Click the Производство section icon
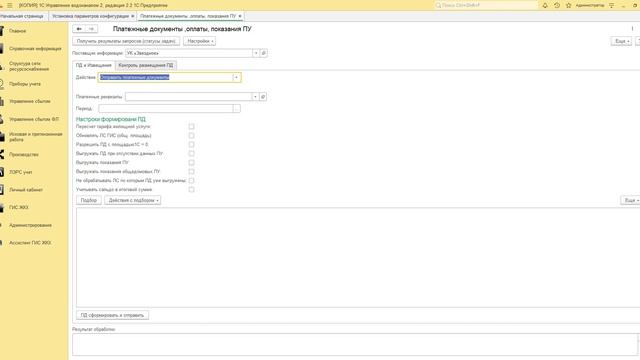Image resolution: width=640 pixels, height=360 pixels. pyautogui.click(x=2, y=154)
